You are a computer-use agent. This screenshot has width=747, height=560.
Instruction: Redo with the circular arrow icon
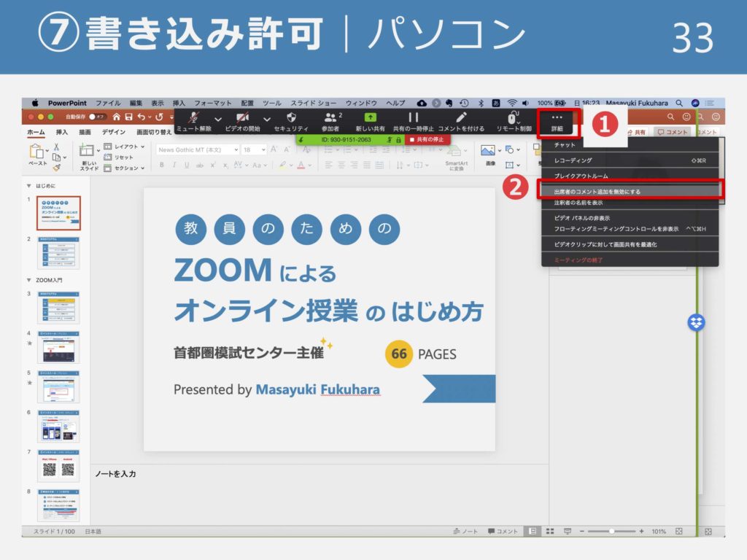(x=159, y=117)
